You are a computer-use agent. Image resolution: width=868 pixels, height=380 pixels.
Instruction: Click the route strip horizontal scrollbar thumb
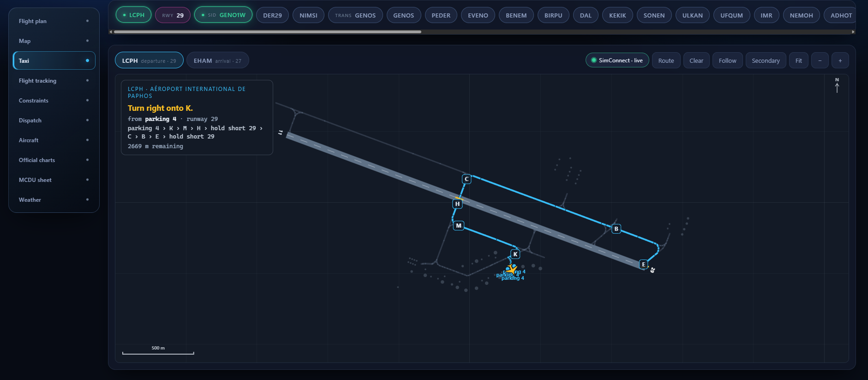pyautogui.click(x=268, y=32)
